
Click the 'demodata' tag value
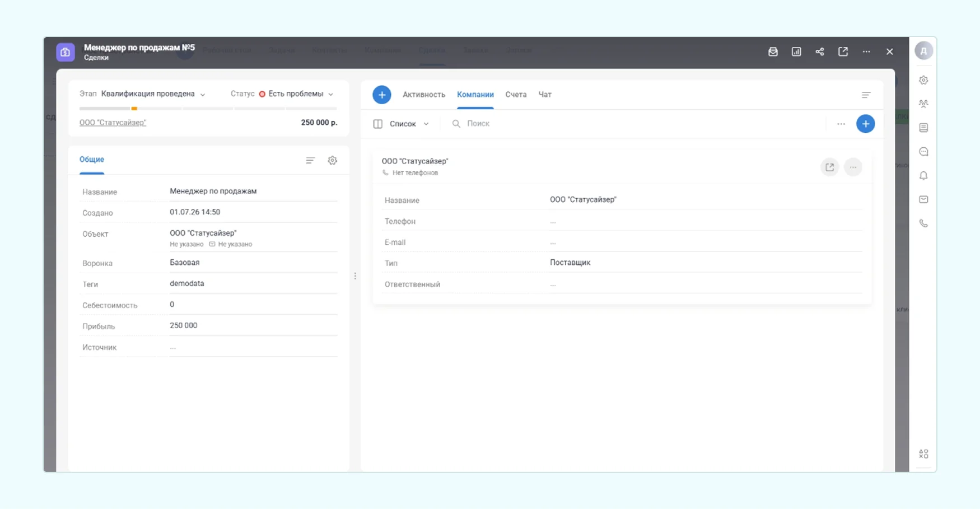tap(187, 283)
